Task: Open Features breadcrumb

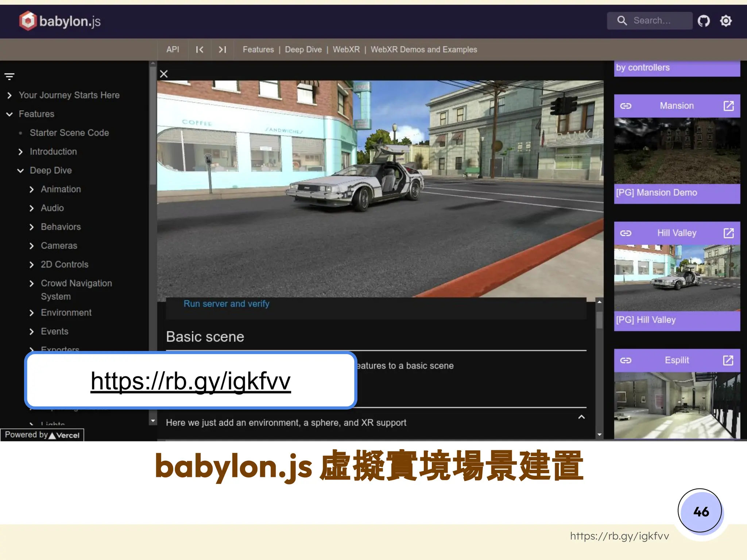Action: (x=258, y=50)
